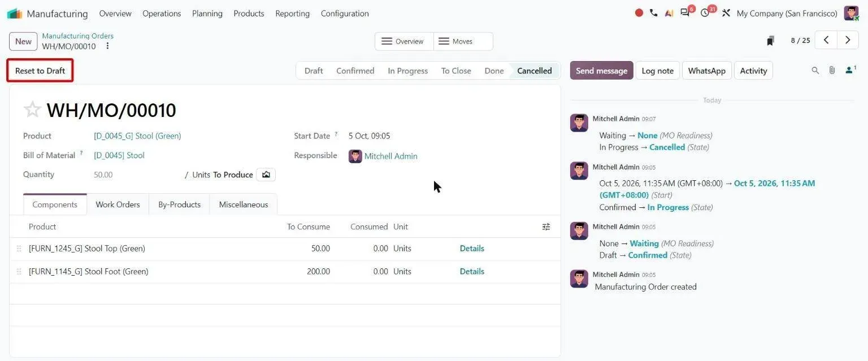Image resolution: width=868 pixels, height=361 pixels.
Task: Click [FURN_1245_G] Stool Top (Green) row
Action: 285,249
